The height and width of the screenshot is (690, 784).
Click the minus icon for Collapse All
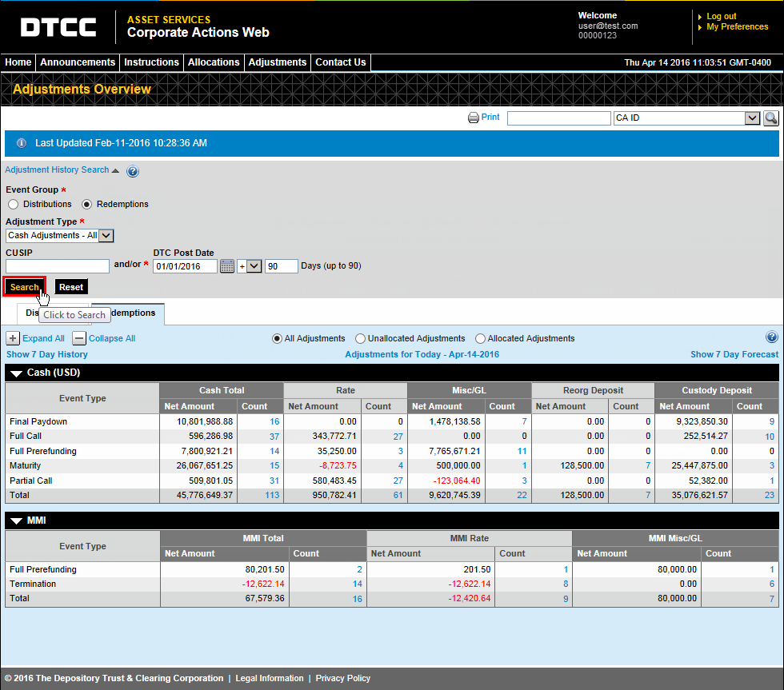pyautogui.click(x=79, y=338)
